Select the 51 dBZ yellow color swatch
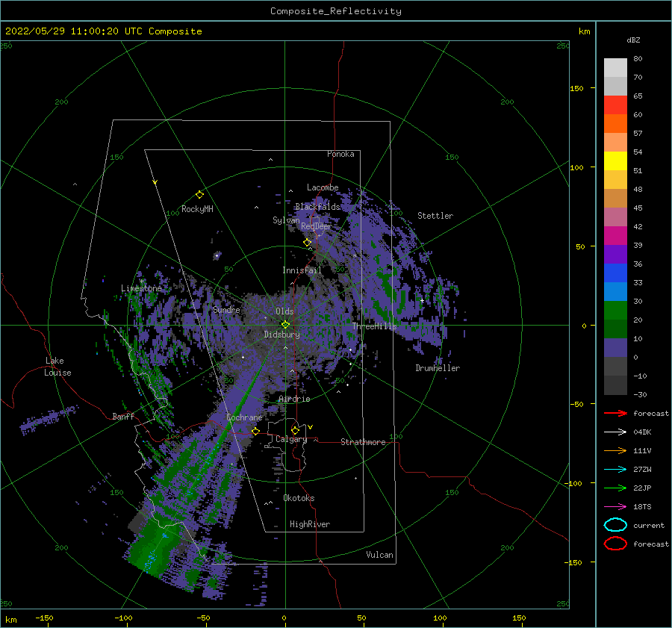Screen dimensions: 672x628 point(615,161)
